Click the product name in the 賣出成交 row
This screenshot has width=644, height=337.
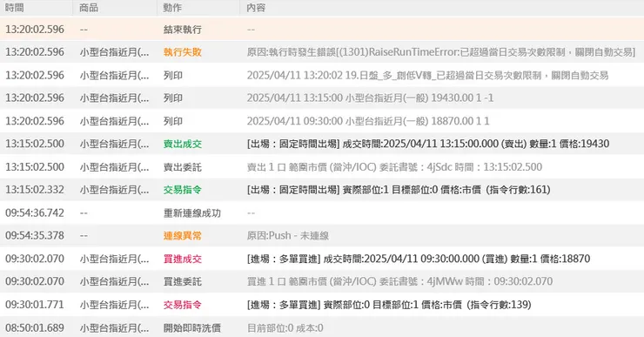114,144
